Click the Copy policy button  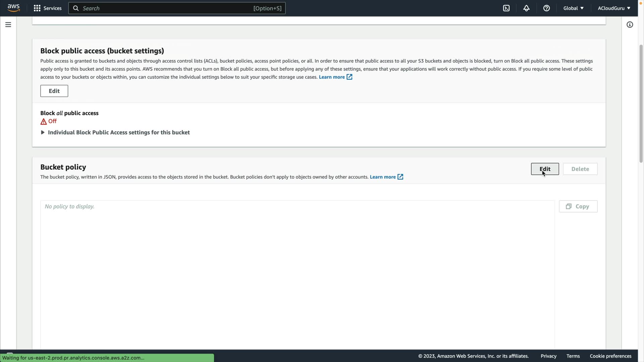tap(578, 206)
